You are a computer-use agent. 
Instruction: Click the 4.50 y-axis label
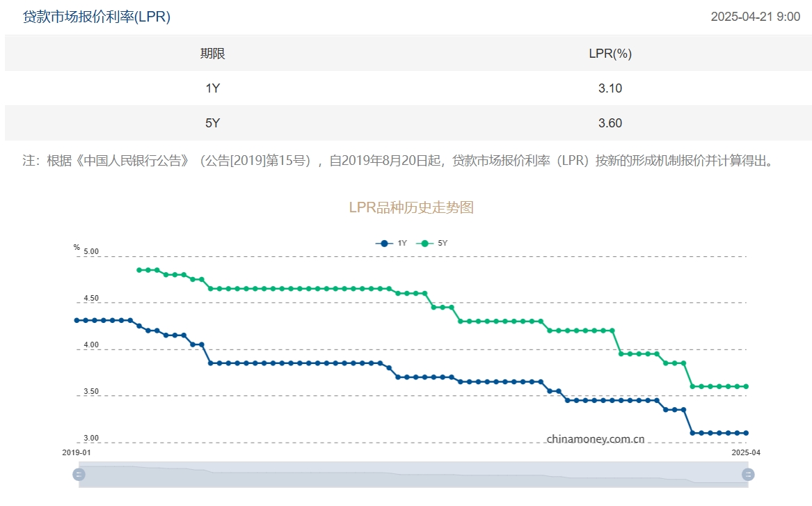(x=91, y=299)
